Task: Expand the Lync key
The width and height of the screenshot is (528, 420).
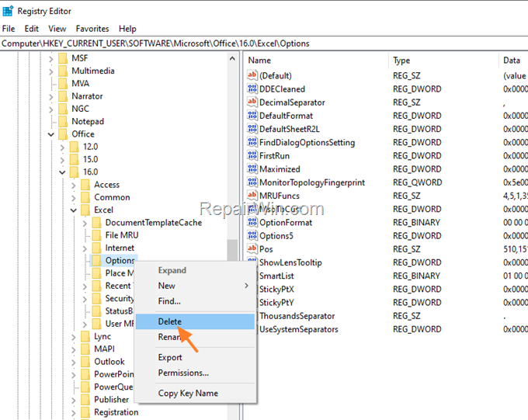Action: [74, 337]
